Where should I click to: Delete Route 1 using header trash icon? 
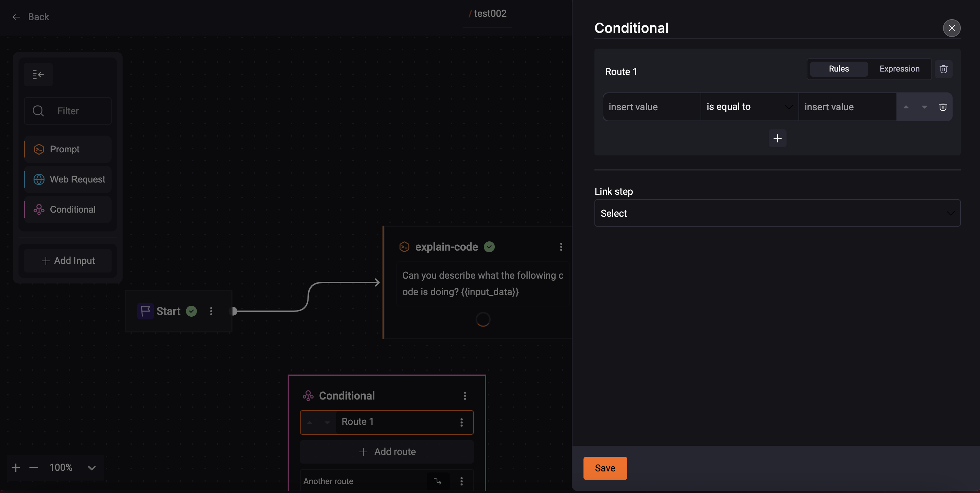point(943,69)
